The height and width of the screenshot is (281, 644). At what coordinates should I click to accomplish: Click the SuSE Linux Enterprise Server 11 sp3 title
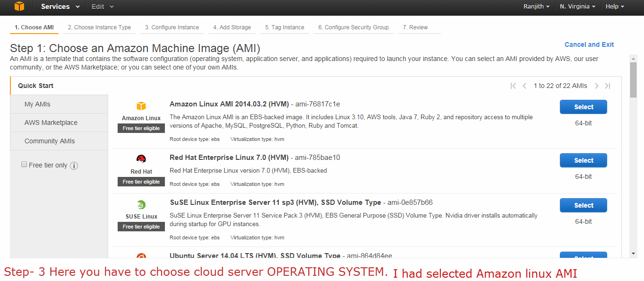click(275, 202)
